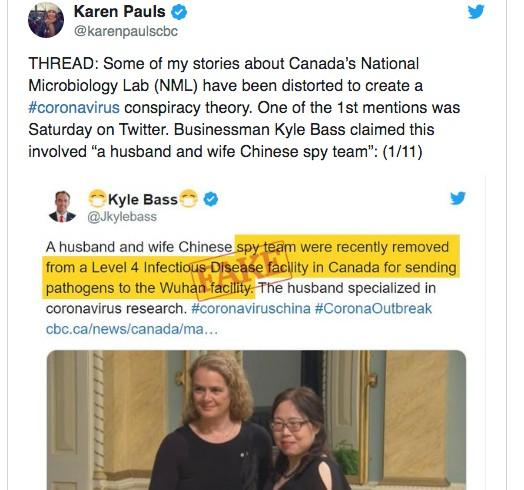Open the #coronaviruschina hashtag

click(251, 309)
